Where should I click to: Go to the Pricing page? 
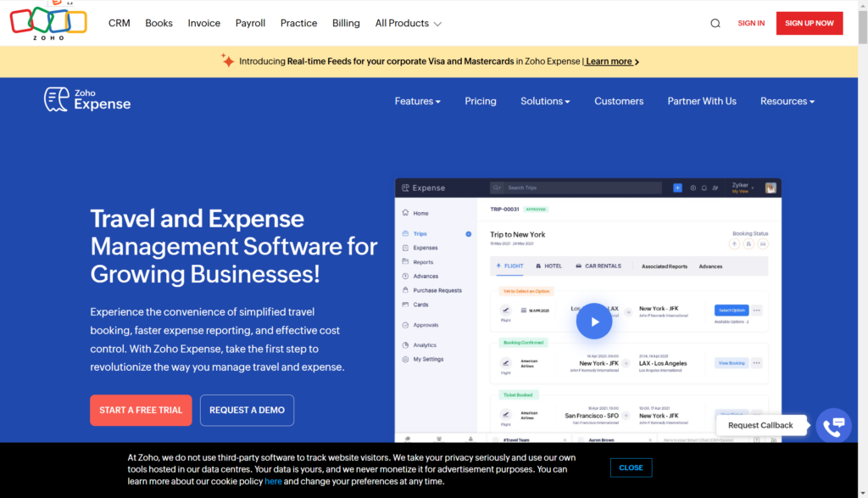pyautogui.click(x=481, y=101)
